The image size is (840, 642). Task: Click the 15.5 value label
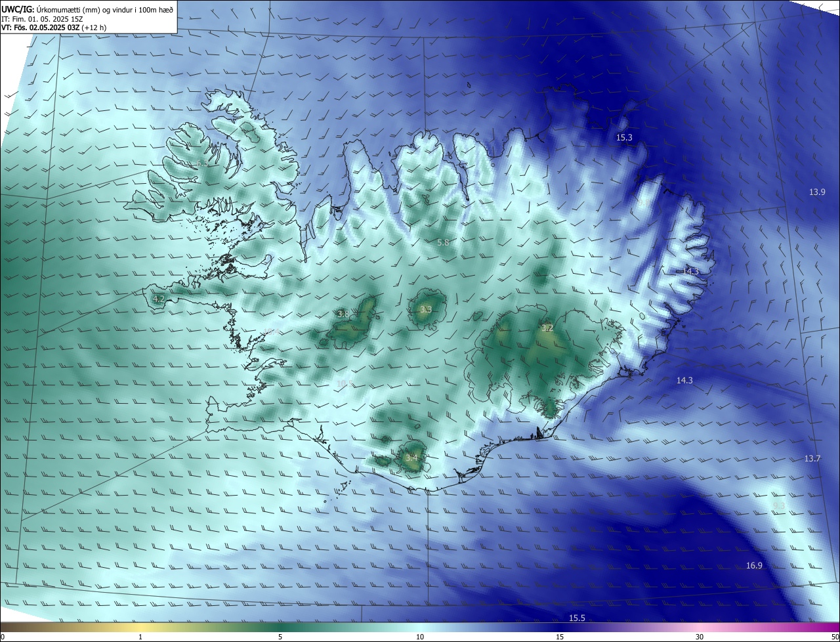577,618
